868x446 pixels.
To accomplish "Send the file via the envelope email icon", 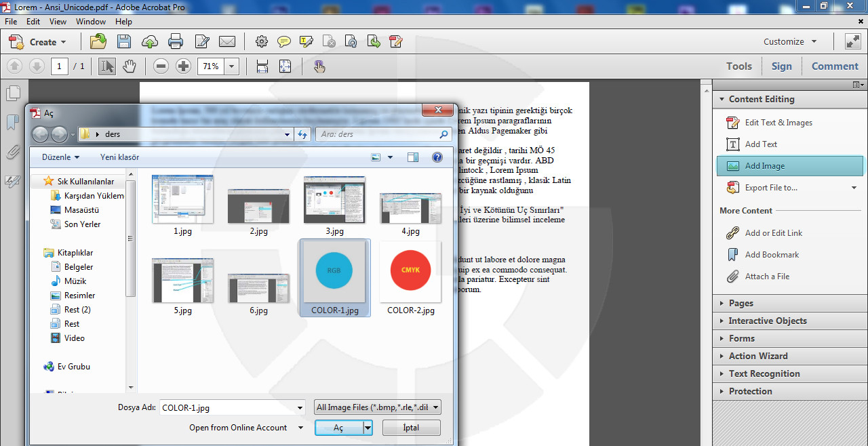I will click(x=227, y=42).
